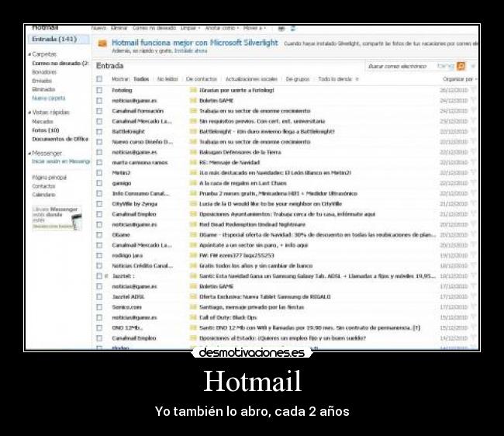Screen dimensions: 504x436
Task: Show Actualizaciones sociales messages
Action: pyautogui.click(x=251, y=79)
